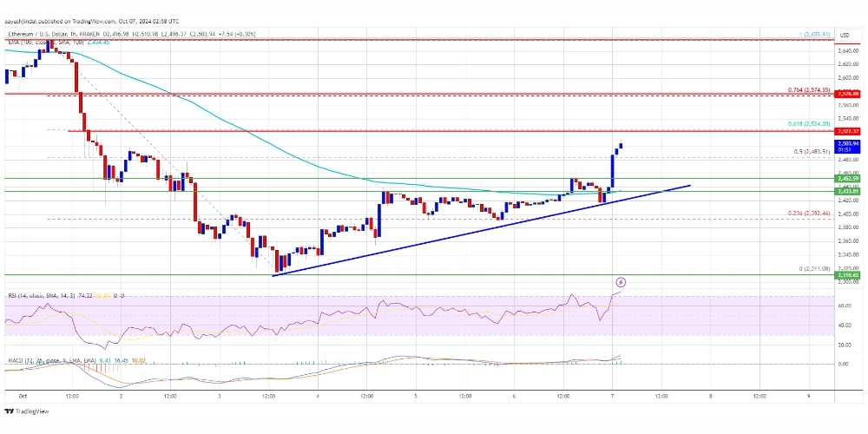The image size is (868, 434).
Task: Click the green 2,310.65 price label
Action: click(847, 275)
